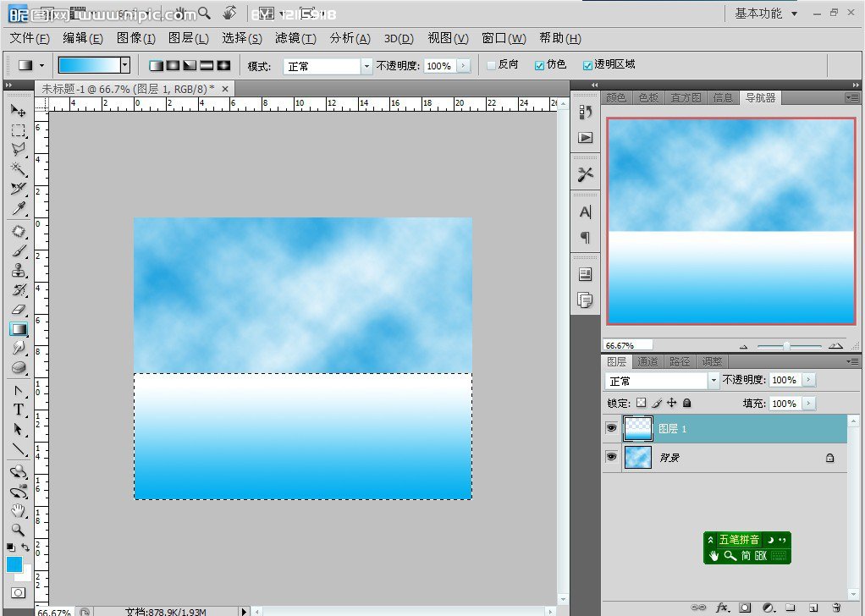Select the Horizontal Type tool
The width and height of the screenshot is (865, 616).
pyautogui.click(x=18, y=410)
